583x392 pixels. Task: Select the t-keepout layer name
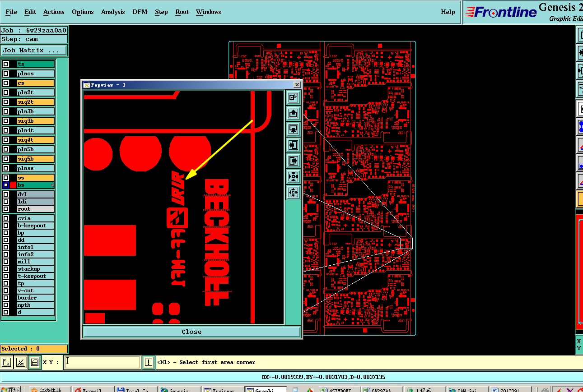coord(36,276)
